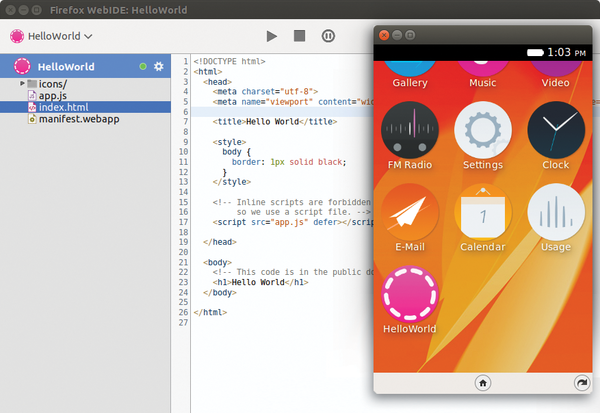600x413 pixels.
Task: Launch the Video app in simulator
Action: (x=555, y=75)
